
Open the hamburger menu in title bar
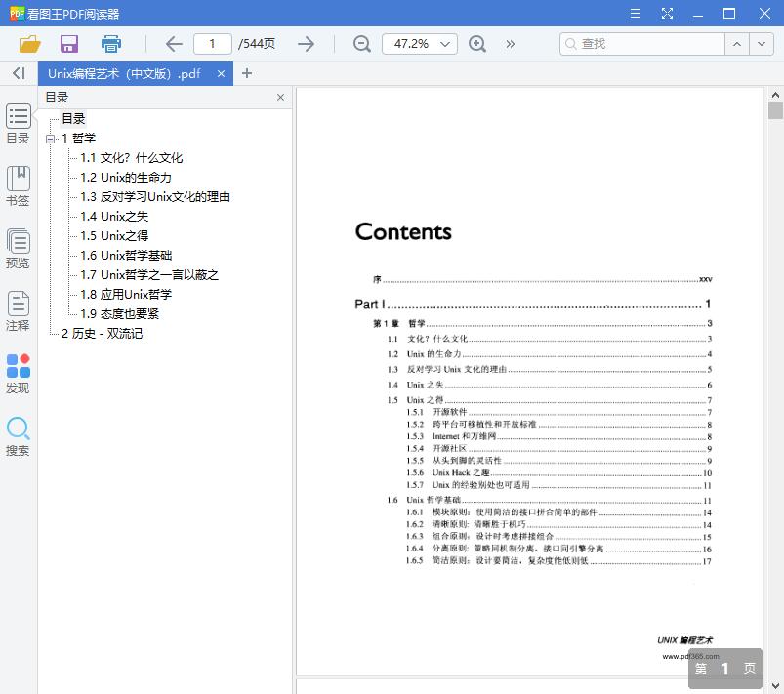click(636, 14)
